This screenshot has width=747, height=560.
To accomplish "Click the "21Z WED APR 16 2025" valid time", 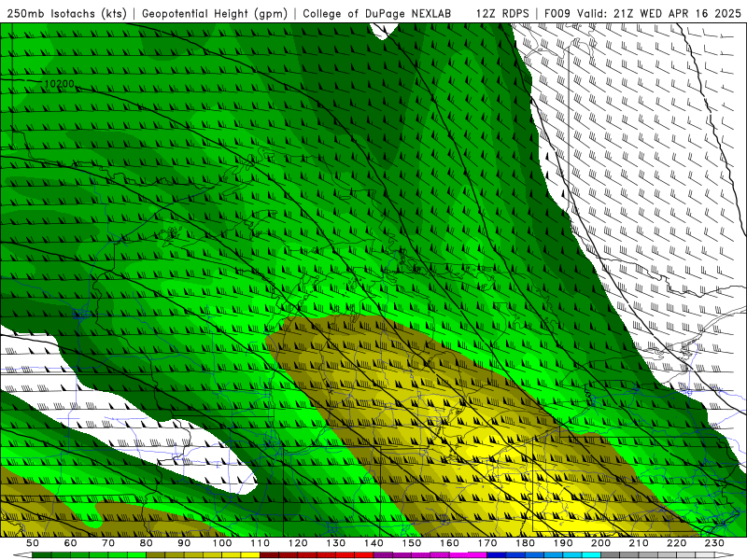I will (678, 14).
